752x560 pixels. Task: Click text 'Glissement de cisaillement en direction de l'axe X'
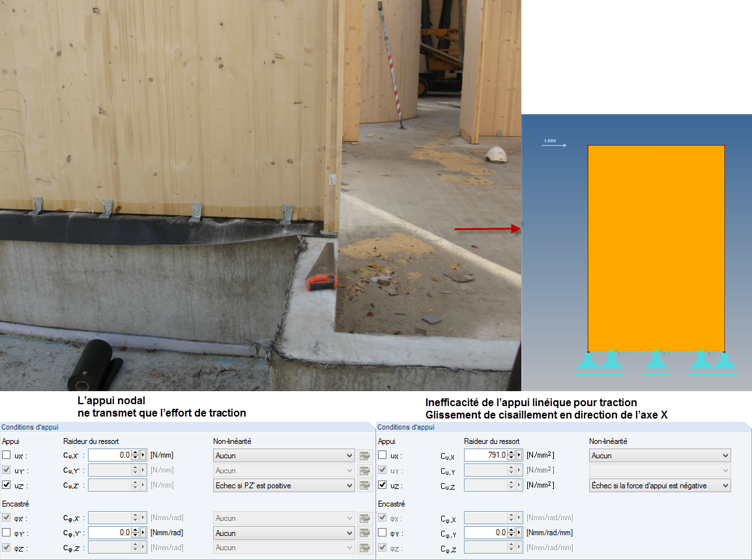coord(546,415)
